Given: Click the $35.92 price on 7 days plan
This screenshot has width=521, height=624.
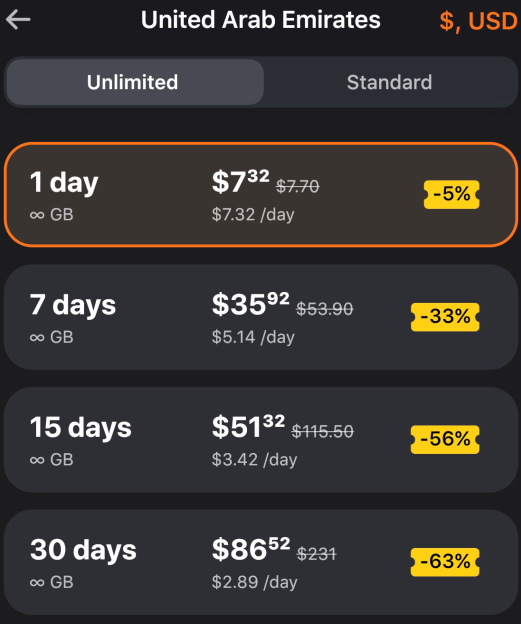Looking at the screenshot, I should pyautogui.click(x=250, y=304).
